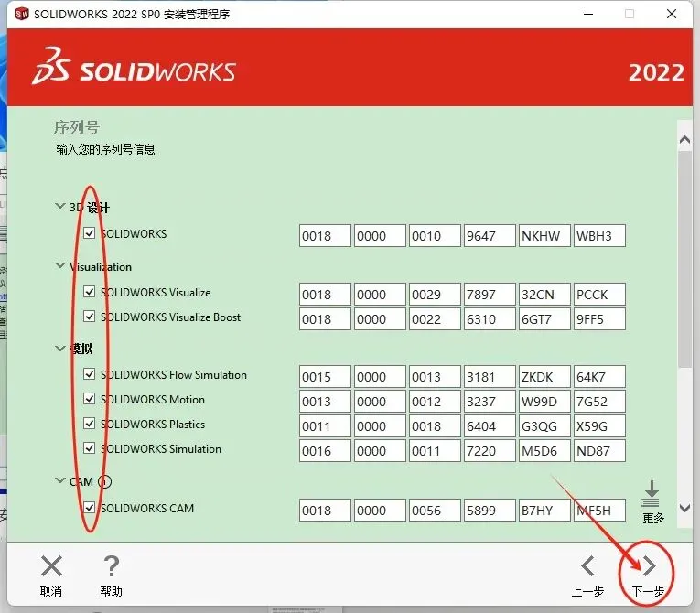
Task: Collapse the Visualization section
Action: click(59, 265)
